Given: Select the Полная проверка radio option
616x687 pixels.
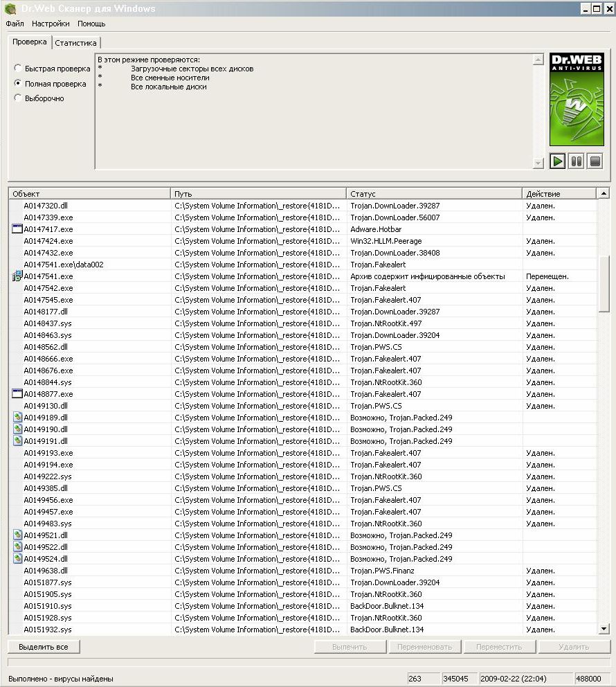Looking at the screenshot, I should (18, 84).
